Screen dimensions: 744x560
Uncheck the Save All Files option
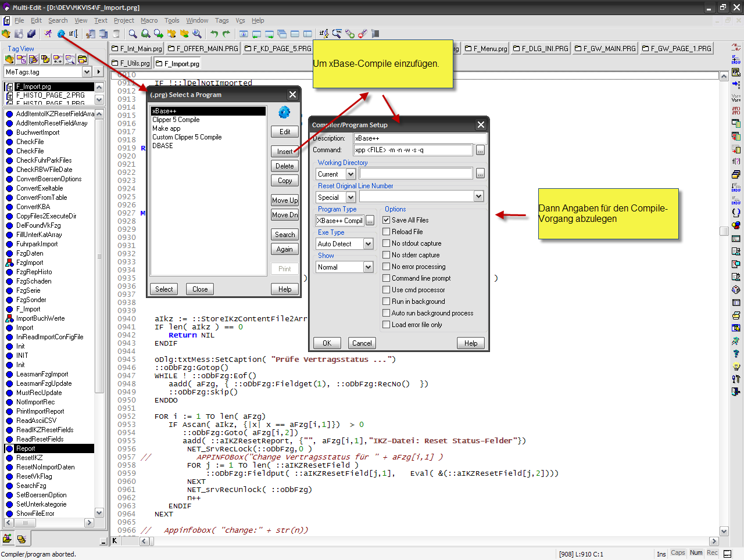[x=386, y=220]
